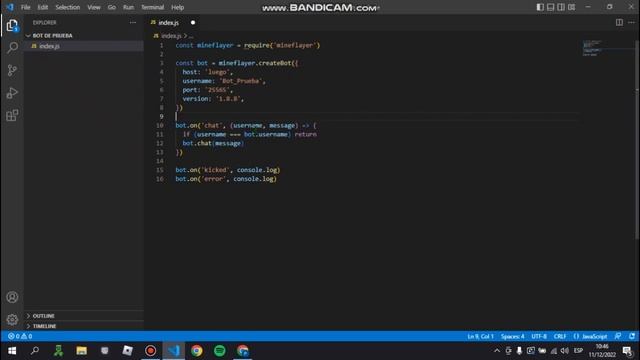Open volume control in system tray

564,351
